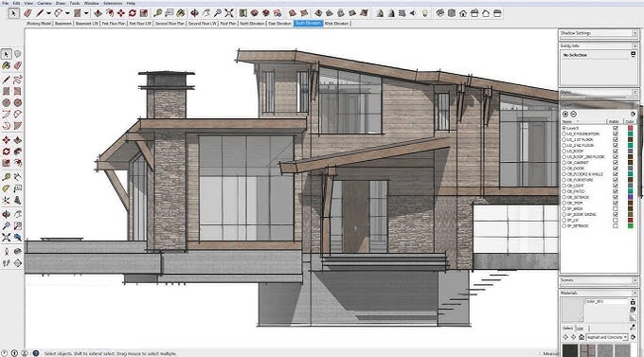Image resolution: width=644 pixels, height=357 pixels.
Task: Select the Pan hand tool in top toolbar
Action: pyautogui.click(x=206, y=13)
